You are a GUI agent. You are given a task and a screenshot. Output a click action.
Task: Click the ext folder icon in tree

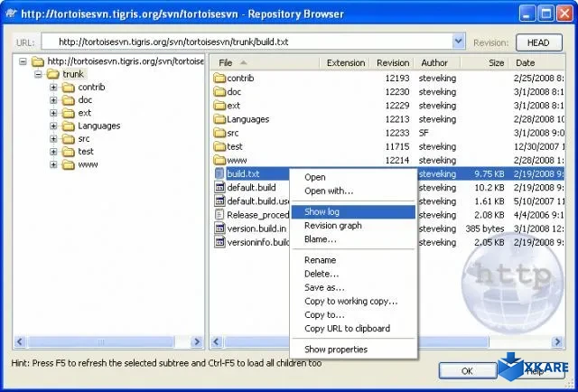(x=69, y=113)
